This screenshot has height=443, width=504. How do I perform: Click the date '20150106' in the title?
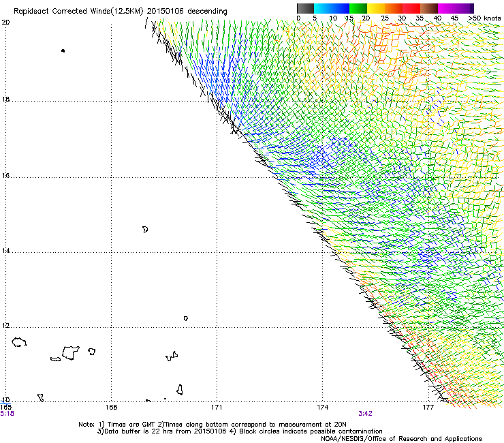tap(166, 12)
